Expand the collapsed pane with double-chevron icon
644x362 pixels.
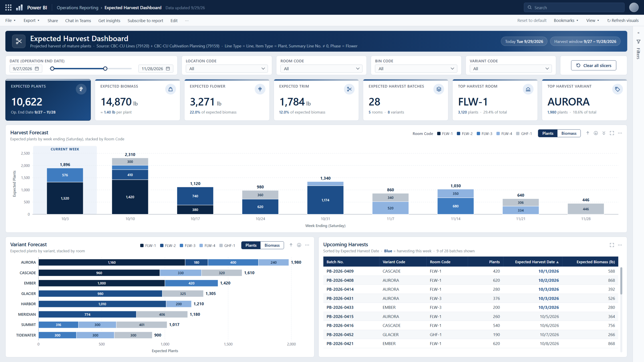[x=638, y=33]
